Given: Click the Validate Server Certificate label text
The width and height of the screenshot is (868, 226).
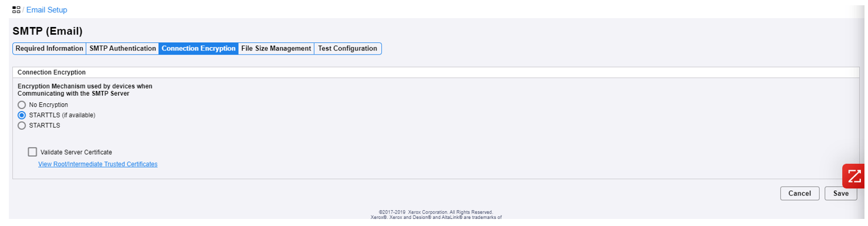Looking at the screenshot, I should [x=76, y=153].
